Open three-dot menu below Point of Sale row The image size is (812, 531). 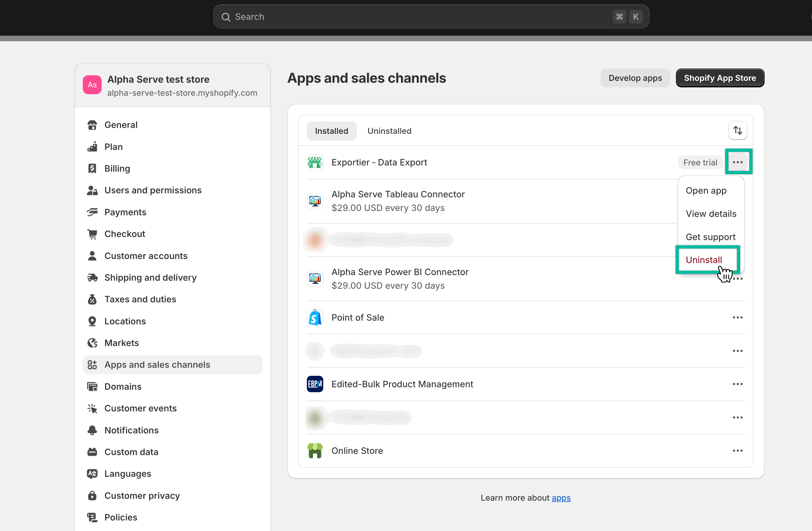[x=738, y=351]
